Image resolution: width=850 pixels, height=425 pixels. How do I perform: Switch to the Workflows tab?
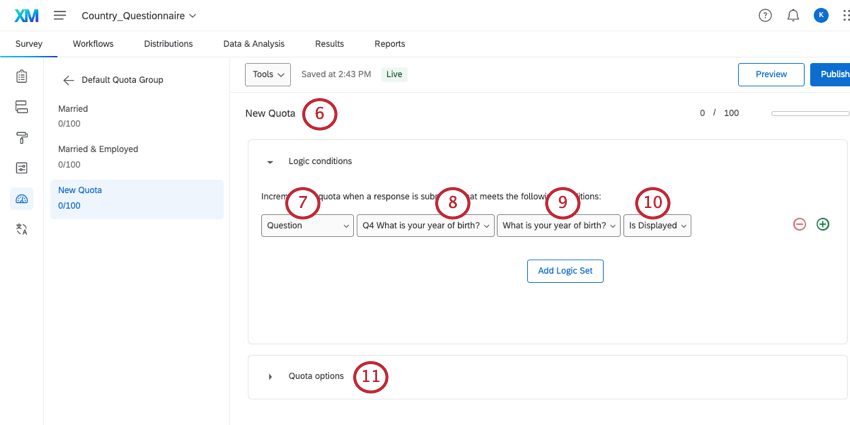(x=93, y=44)
